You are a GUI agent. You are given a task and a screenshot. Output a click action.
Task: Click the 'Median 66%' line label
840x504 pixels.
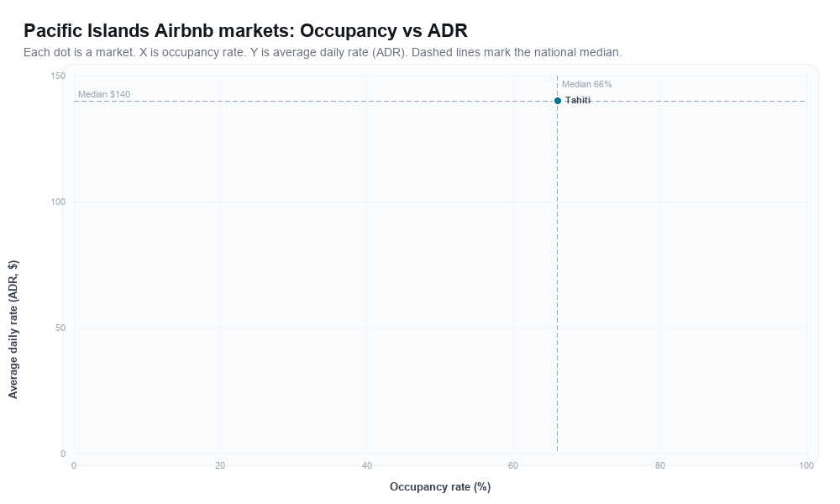click(x=586, y=84)
